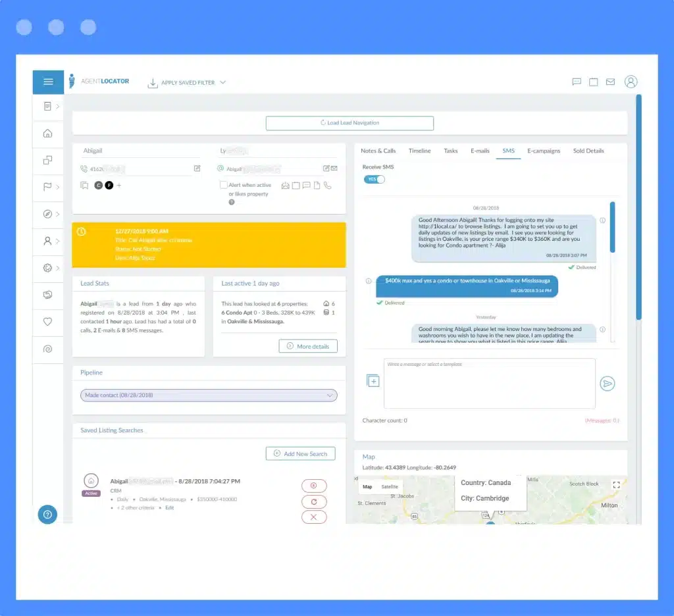Open the mail envelope icon in top bar
This screenshot has width=674, height=616.
[x=610, y=82]
